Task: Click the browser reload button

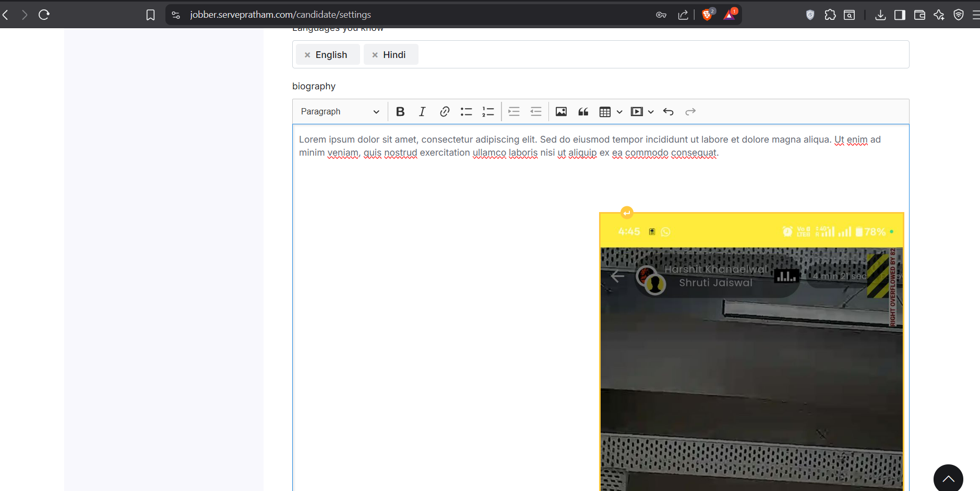Action: pyautogui.click(x=44, y=15)
